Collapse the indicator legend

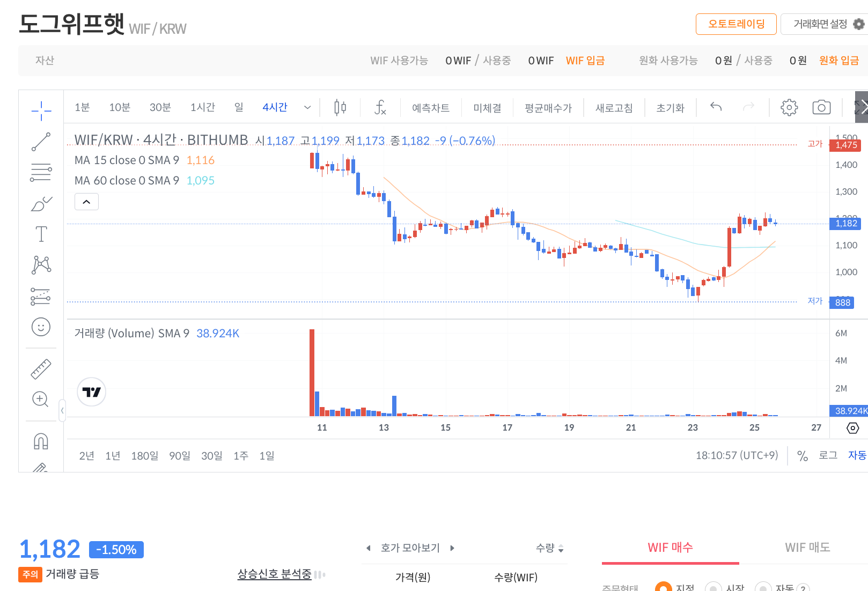tap(86, 202)
